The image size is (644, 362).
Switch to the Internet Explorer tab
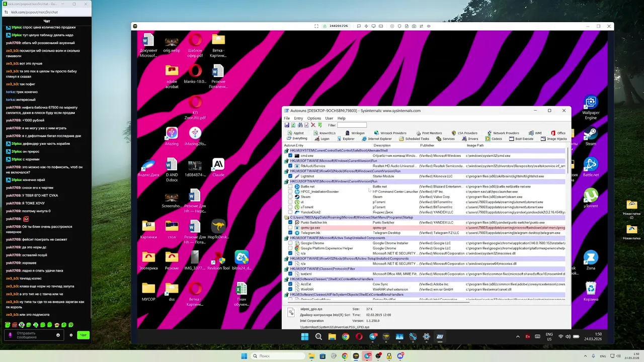[x=376, y=139]
